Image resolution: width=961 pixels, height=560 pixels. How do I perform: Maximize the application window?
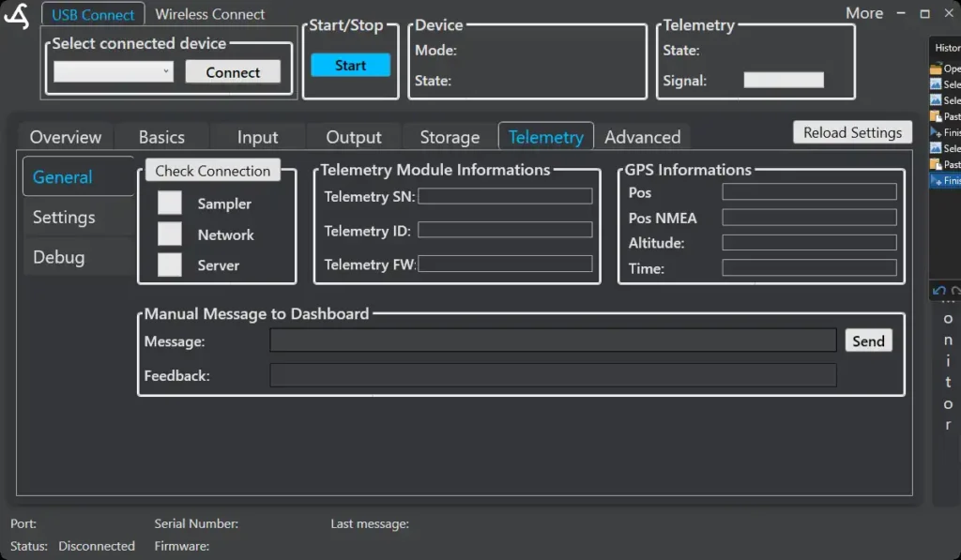tap(924, 13)
